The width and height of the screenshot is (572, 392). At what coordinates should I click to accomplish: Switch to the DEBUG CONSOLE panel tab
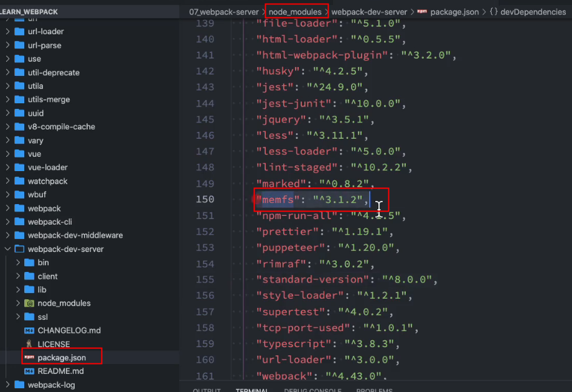[312, 390]
